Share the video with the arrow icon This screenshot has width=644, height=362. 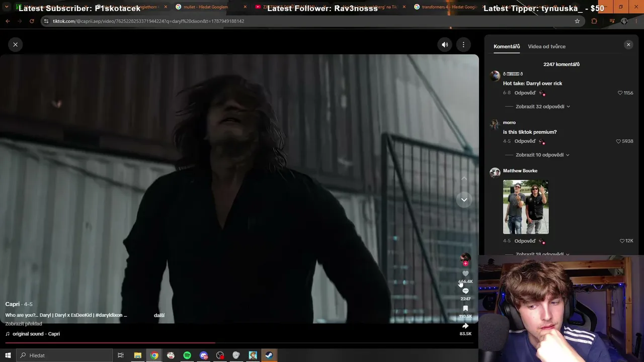465,326
